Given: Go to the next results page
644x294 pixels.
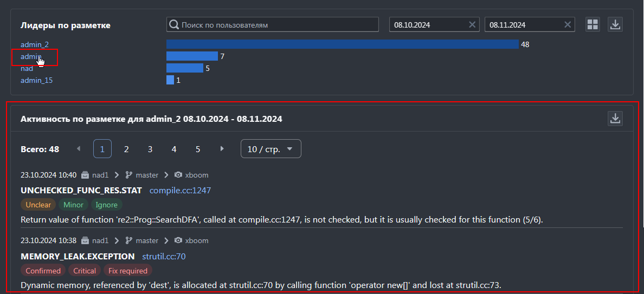Looking at the screenshot, I should tap(222, 148).
